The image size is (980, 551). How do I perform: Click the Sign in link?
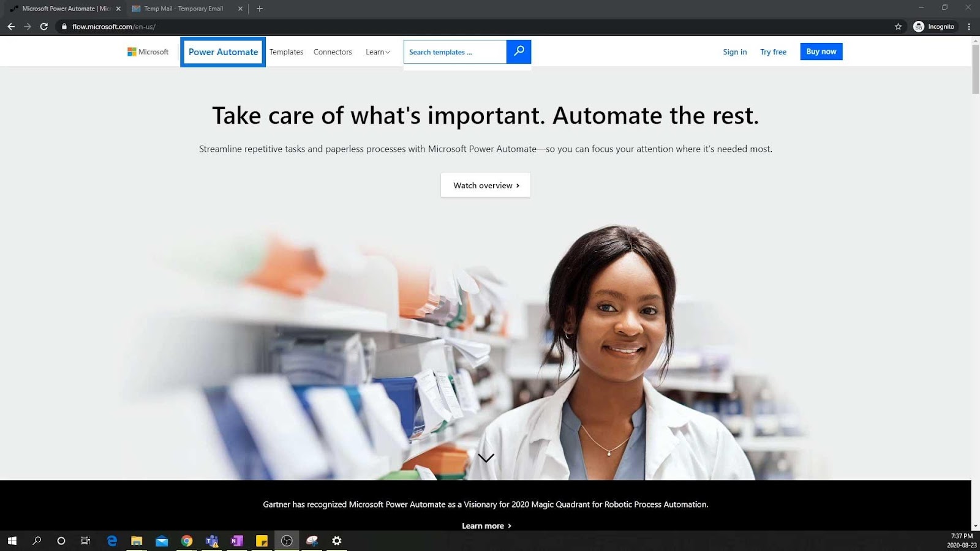tap(735, 52)
